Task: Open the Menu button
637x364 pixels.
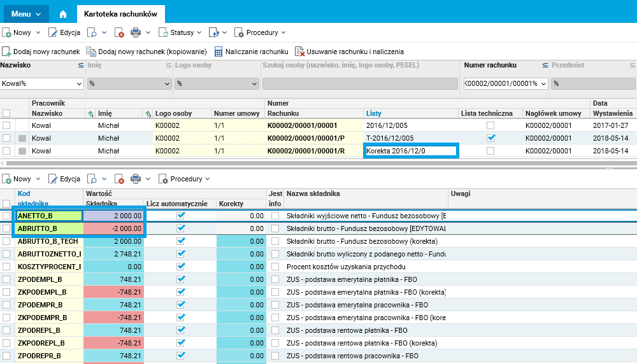Action: click(x=26, y=13)
